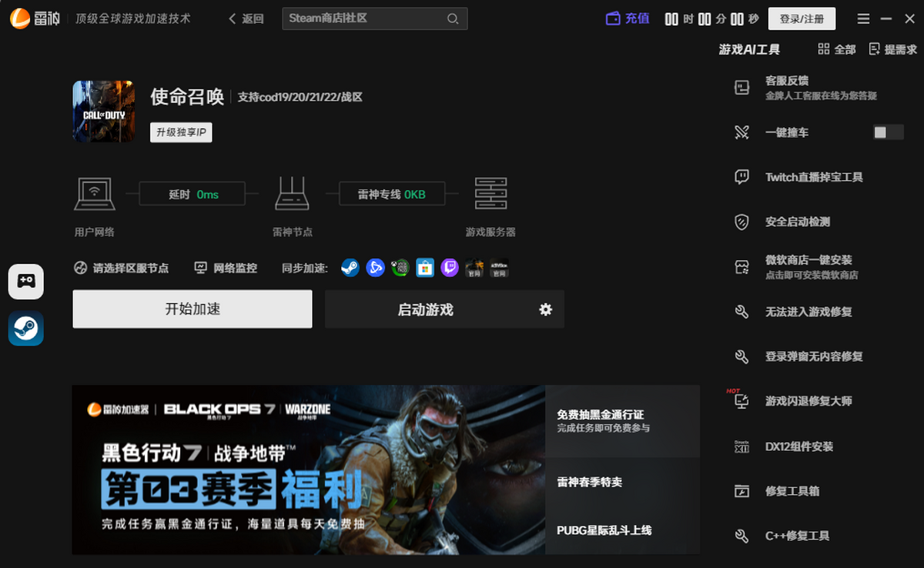This screenshot has height=568, width=924.
Task: Open the Black Ops 7 season banner
Action: (x=308, y=469)
